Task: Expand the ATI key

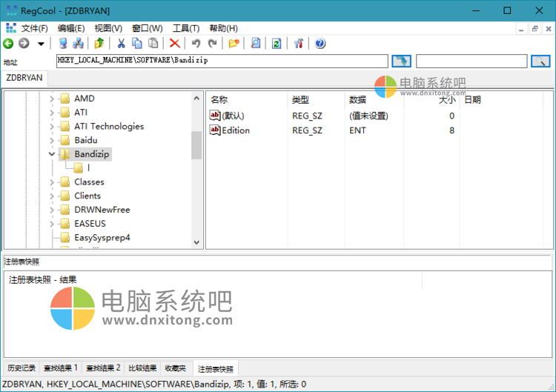Action: point(52,113)
